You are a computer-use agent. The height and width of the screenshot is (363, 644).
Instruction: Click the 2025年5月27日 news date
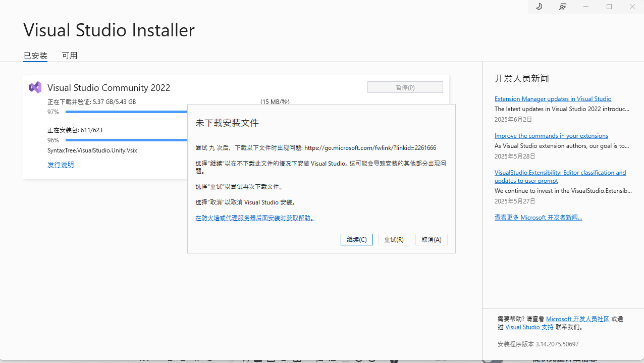[515, 201]
